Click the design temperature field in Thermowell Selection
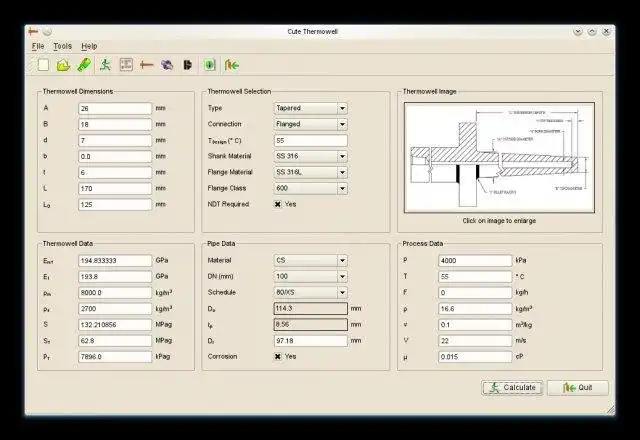Image resolution: width=640 pixels, height=440 pixels. (x=311, y=140)
